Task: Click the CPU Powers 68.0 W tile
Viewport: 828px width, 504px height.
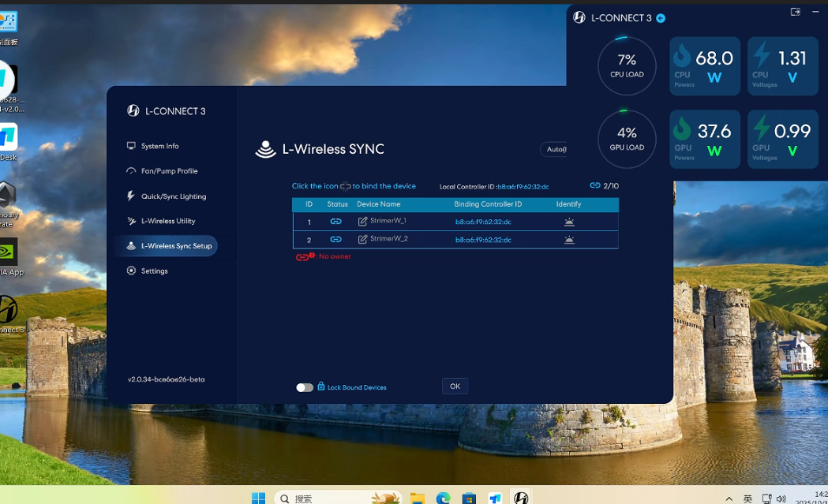Action: [x=705, y=66]
